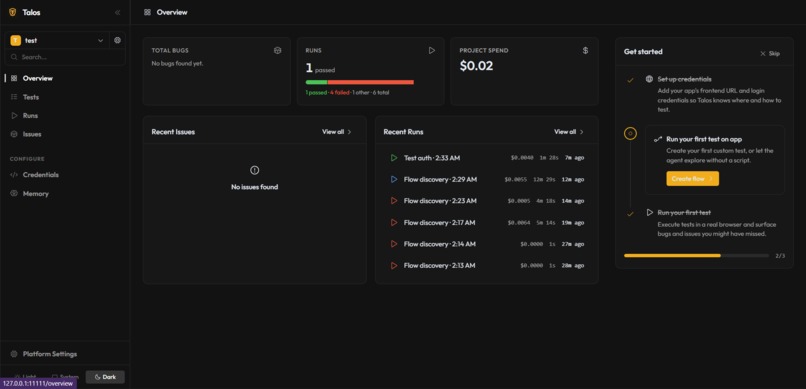Click the Runs pass/fail progress bar
Screen dimensions: 806x389
360,82
